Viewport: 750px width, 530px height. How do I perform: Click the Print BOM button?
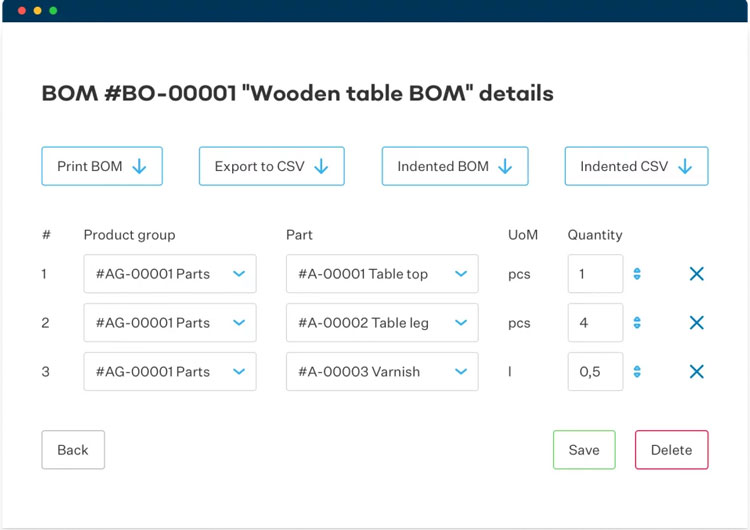[102, 167]
